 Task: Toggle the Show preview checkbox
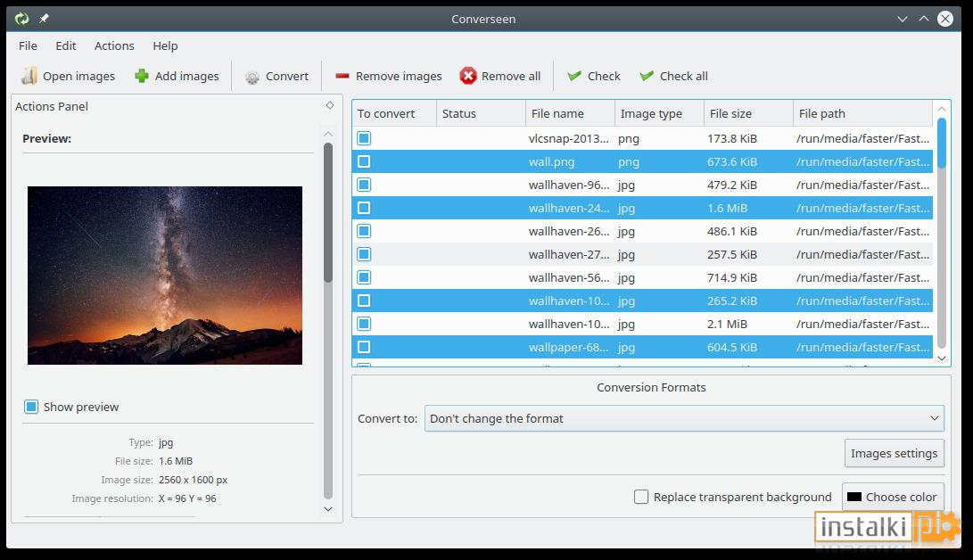click(x=31, y=407)
